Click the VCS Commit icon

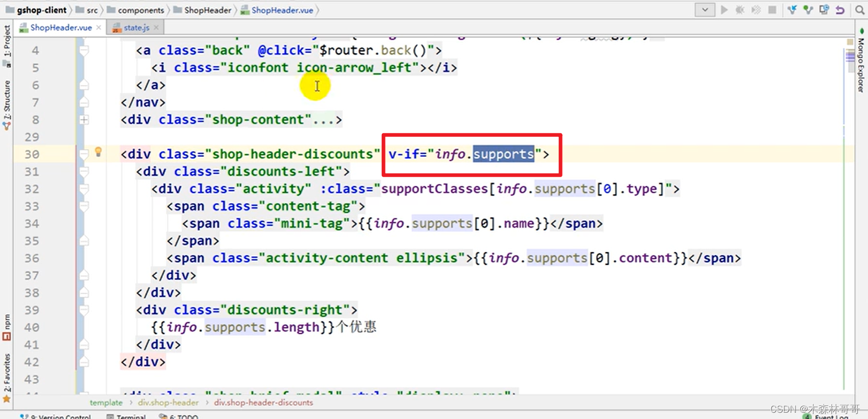coord(808,10)
